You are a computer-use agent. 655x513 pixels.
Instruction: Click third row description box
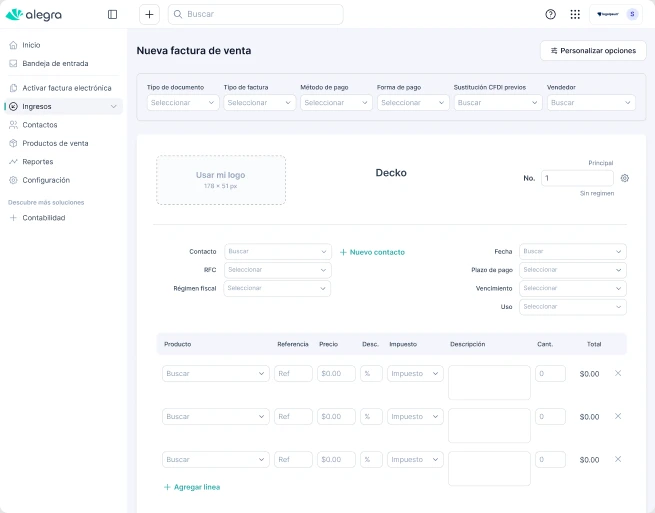(x=489, y=468)
